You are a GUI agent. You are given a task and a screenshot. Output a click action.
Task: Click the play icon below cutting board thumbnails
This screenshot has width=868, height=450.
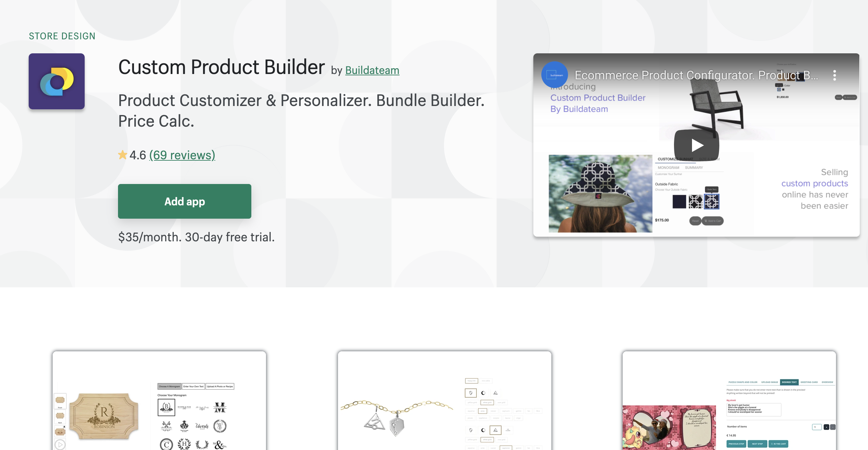pos(60,445)
